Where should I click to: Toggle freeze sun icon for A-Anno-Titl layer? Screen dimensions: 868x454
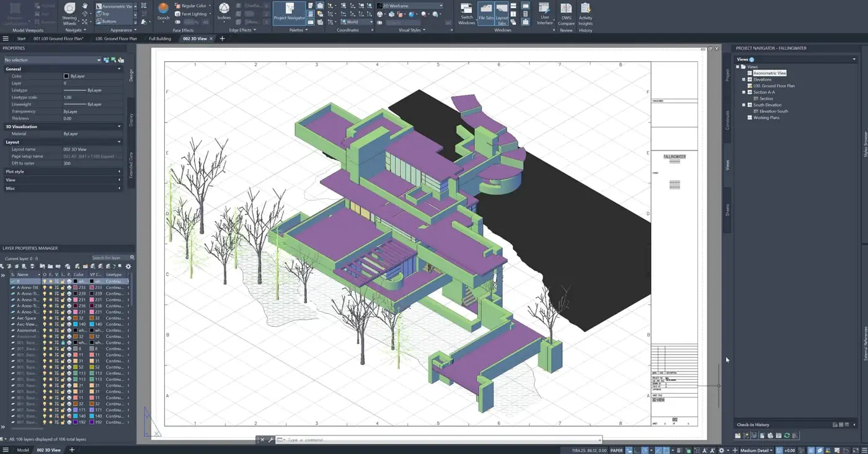(50, 287)
